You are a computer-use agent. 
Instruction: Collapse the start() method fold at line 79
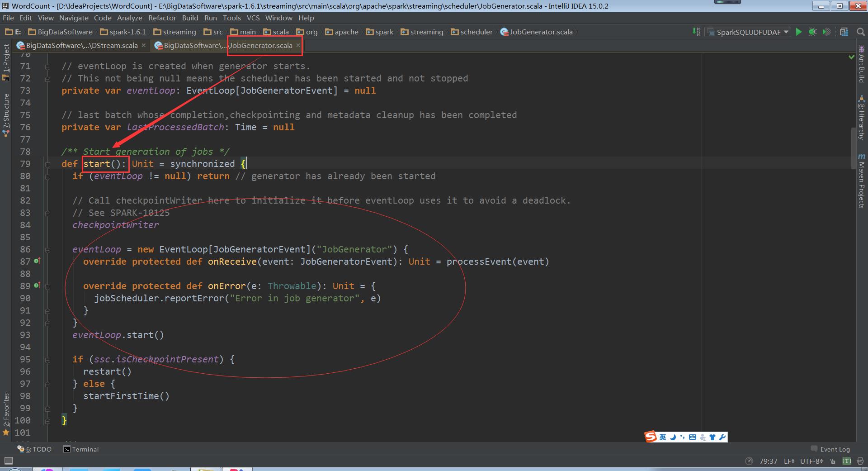click(47, 164)
